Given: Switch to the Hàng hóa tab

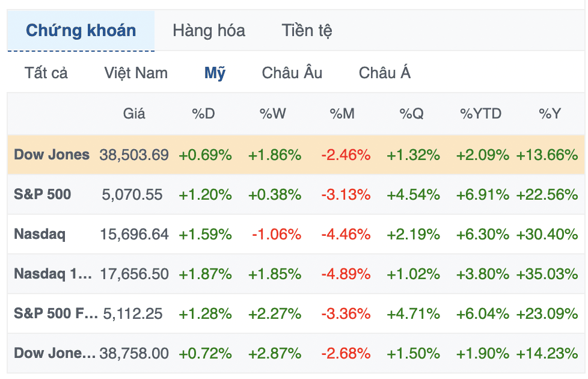Looking at the screenshot, I should point(209,31).
